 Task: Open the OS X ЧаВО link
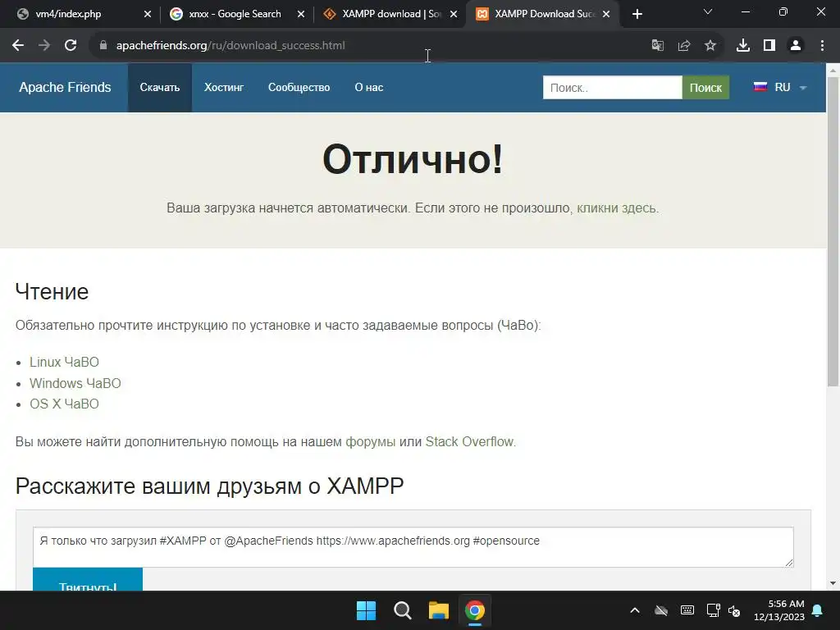coord(64,404)
